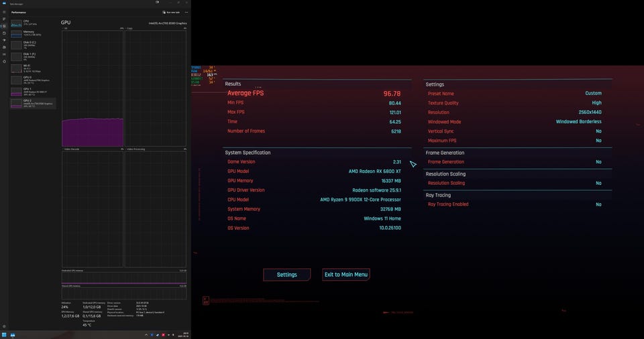Click the shared GPU memory graph
Screen dimensions: 644x339
[x=124, y=293]
